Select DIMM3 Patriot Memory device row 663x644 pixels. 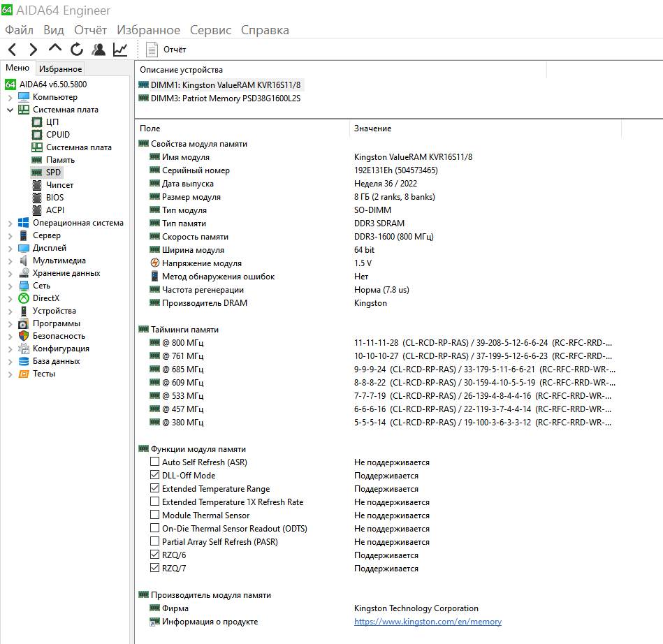point(220,98)
